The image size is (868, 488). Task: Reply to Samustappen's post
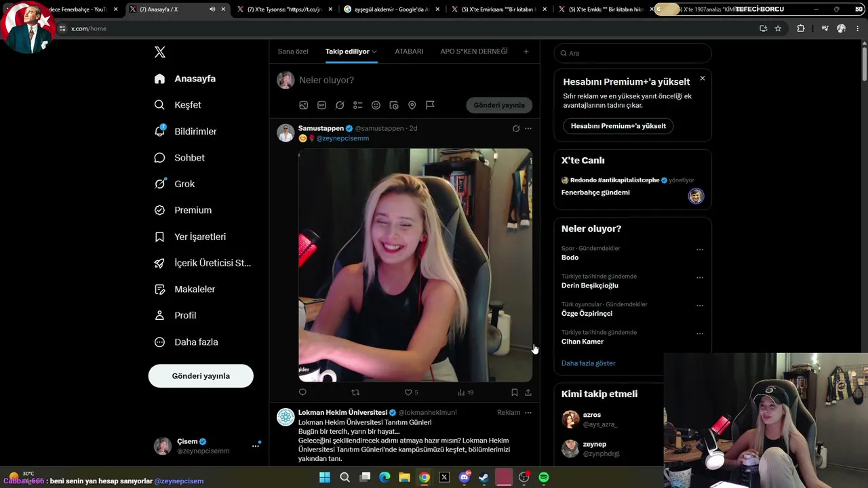point(302,392)
